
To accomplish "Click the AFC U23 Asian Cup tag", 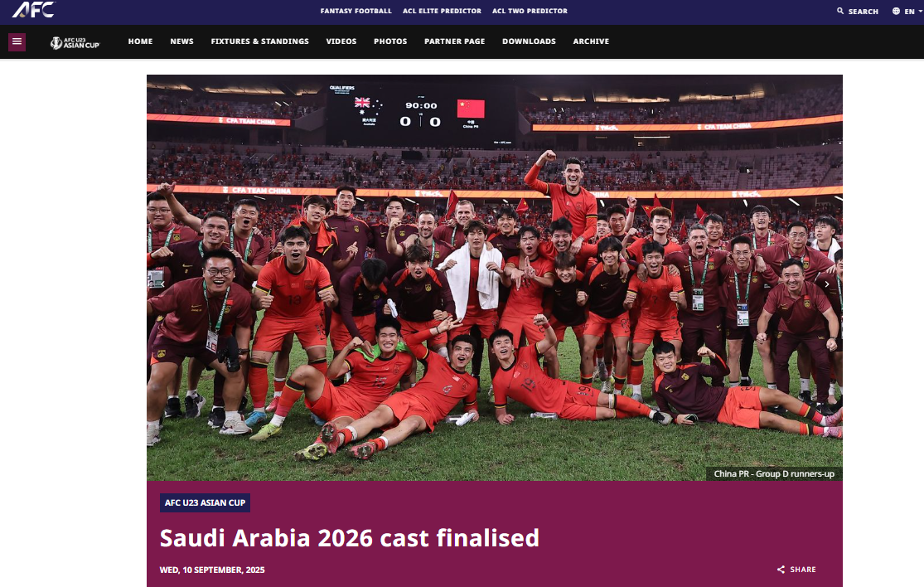I will pos(205,502).
